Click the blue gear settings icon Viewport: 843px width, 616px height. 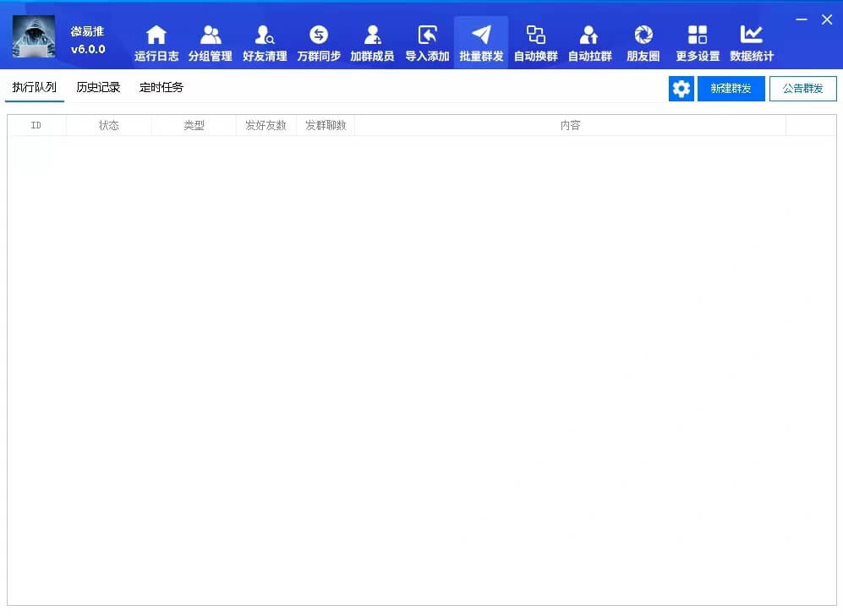(682, 88)
